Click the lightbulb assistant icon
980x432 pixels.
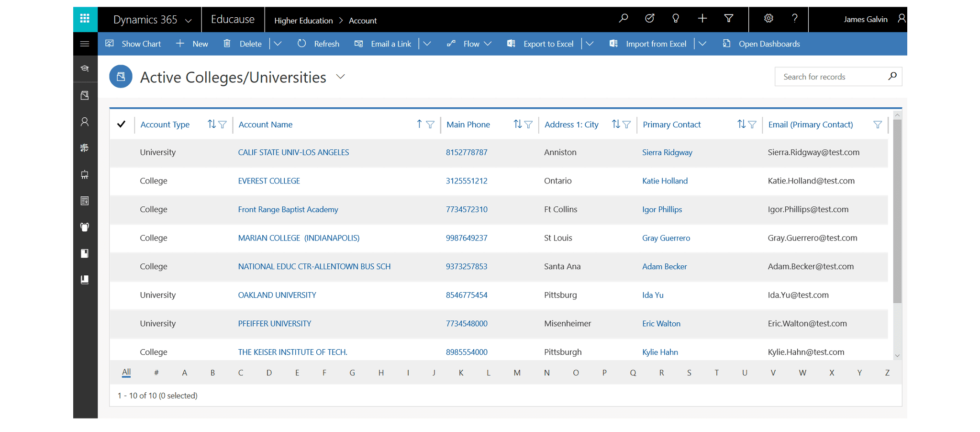(x=676, y=19)
